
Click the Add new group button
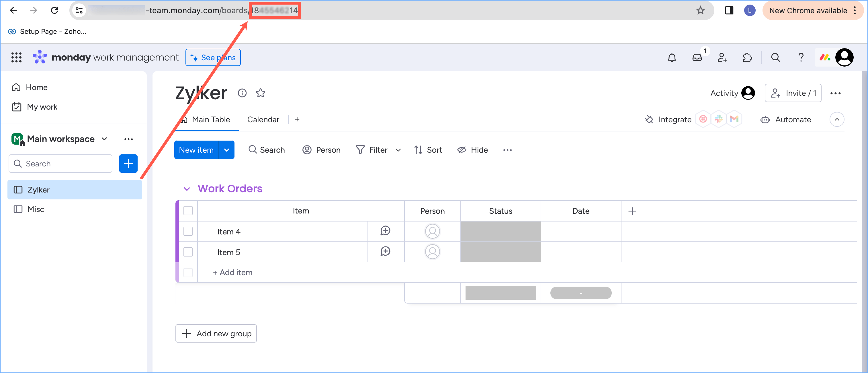(x=216, y=333)
